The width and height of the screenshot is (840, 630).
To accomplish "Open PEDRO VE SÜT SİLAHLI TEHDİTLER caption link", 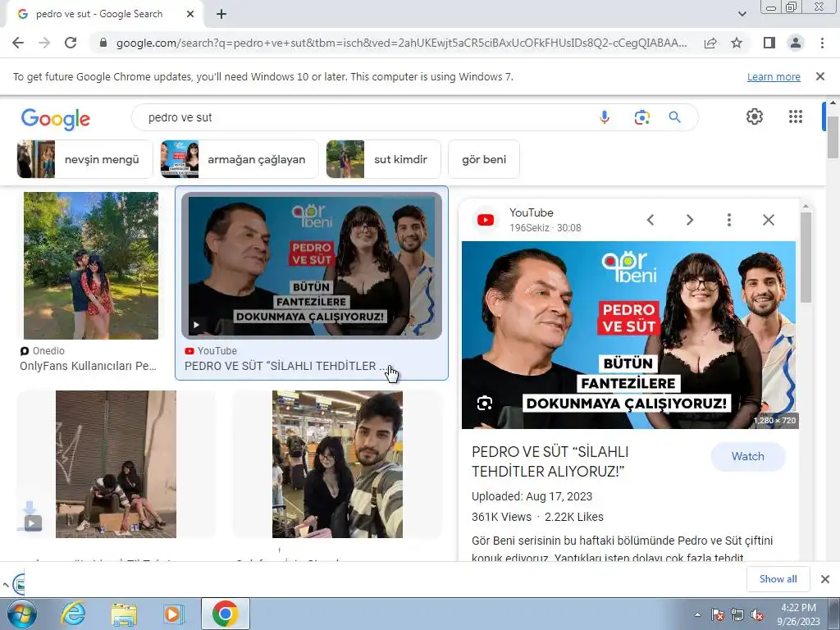I will click(x=285, y=366).
